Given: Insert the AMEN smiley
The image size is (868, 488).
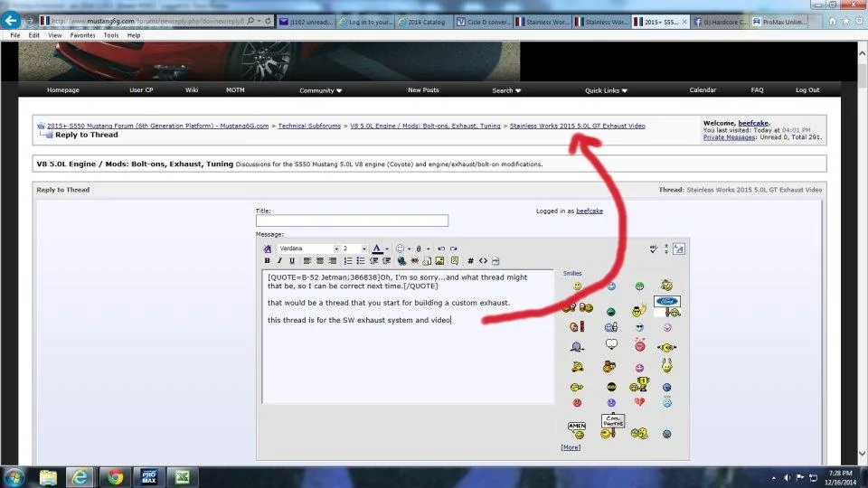Looking at the screenshot, I should click(x=576, y=430).
